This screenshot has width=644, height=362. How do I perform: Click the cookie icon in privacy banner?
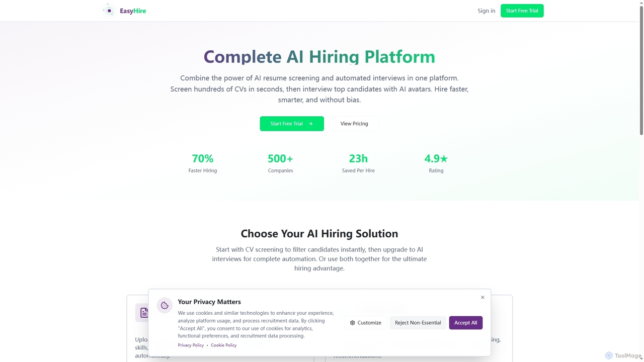165,305
